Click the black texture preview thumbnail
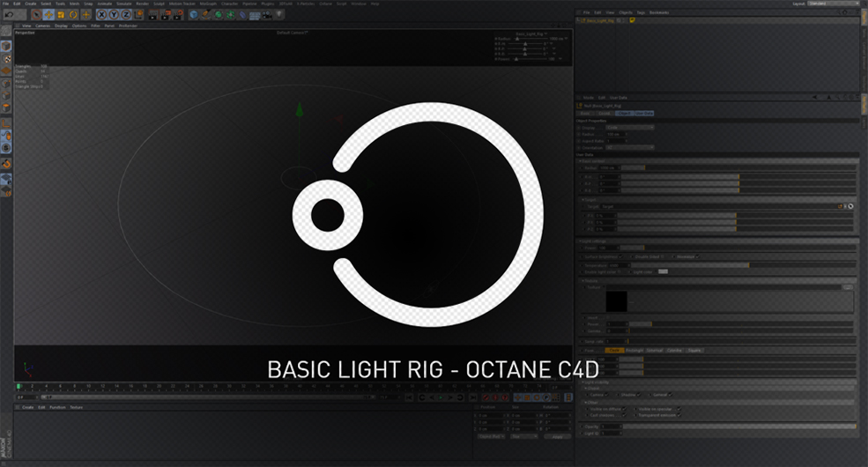Screen dimensions: 868x467 [616, 301]
